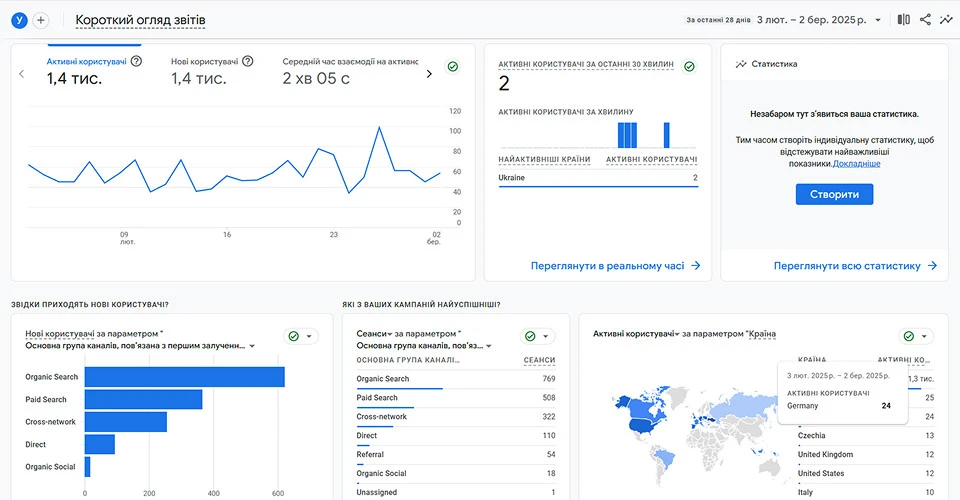Click green check status in realtime card
The image size is (960, 500).
(x=689, y=66)
